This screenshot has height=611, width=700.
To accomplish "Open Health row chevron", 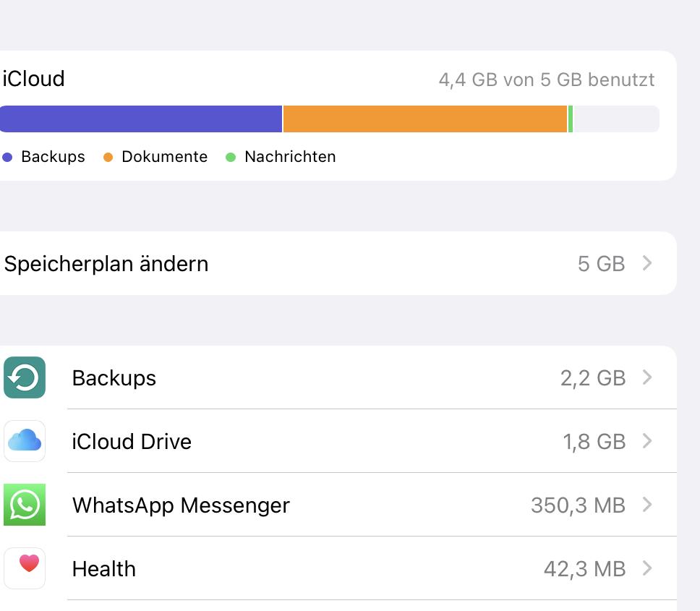I will click(647, 568).
